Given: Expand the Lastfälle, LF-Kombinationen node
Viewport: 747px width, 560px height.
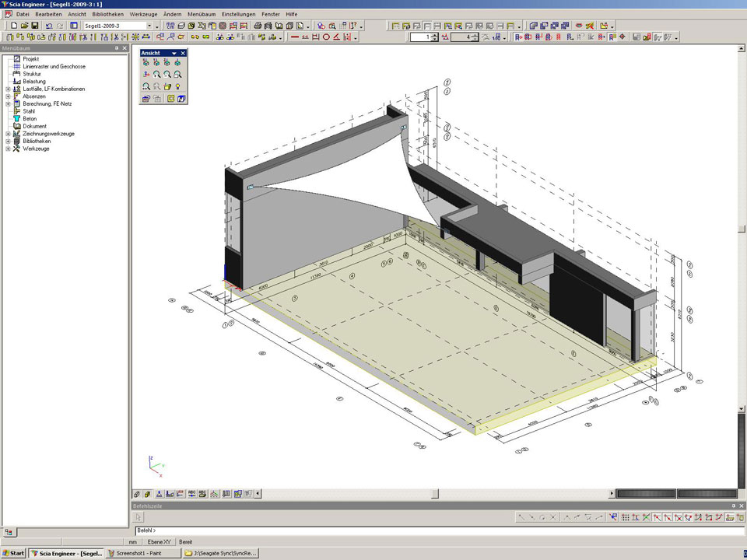Looking at the screenshot, I should point(8,89).
